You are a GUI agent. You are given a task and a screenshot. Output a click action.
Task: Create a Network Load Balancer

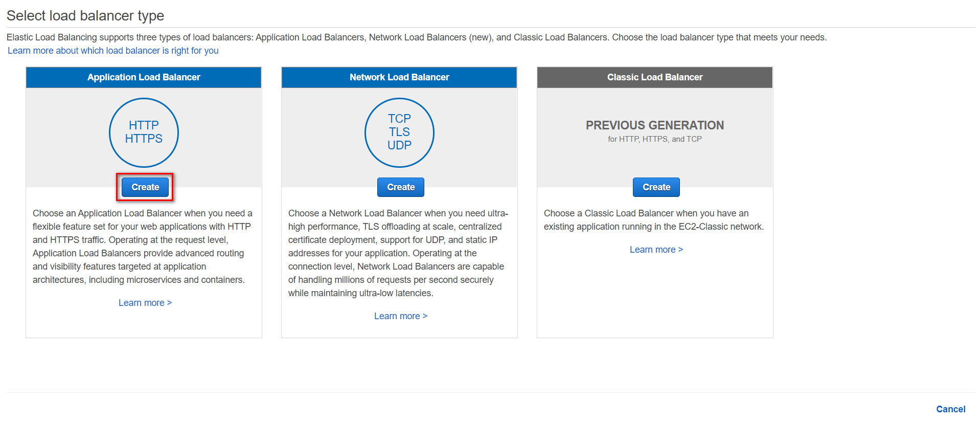tap(401, 187)
